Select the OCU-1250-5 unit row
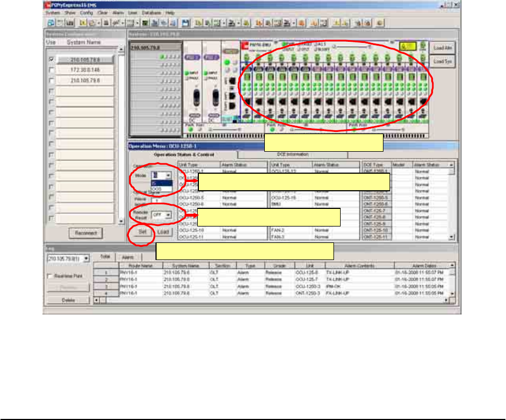This screenshot has width=506, height=420. click(223, 198)
